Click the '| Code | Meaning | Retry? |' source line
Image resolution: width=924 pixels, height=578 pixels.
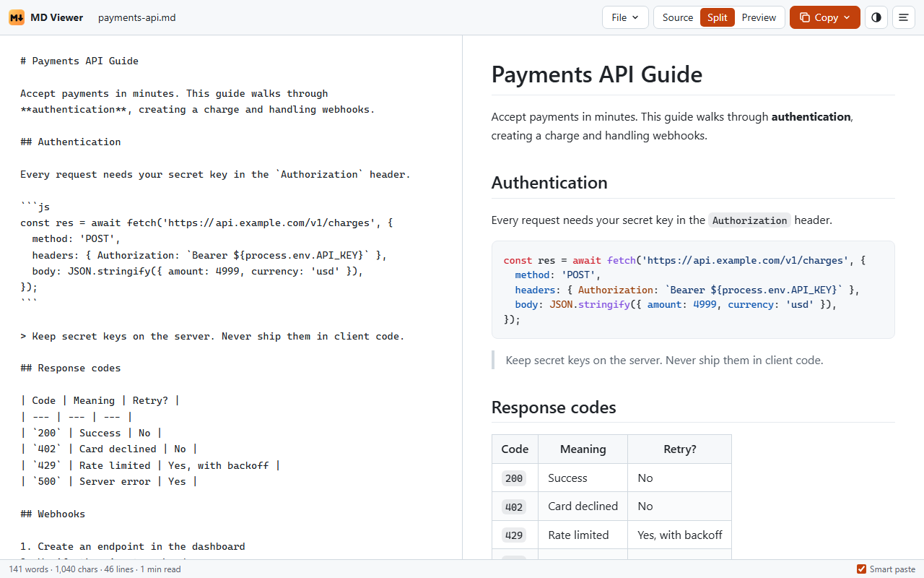(100, 401)
